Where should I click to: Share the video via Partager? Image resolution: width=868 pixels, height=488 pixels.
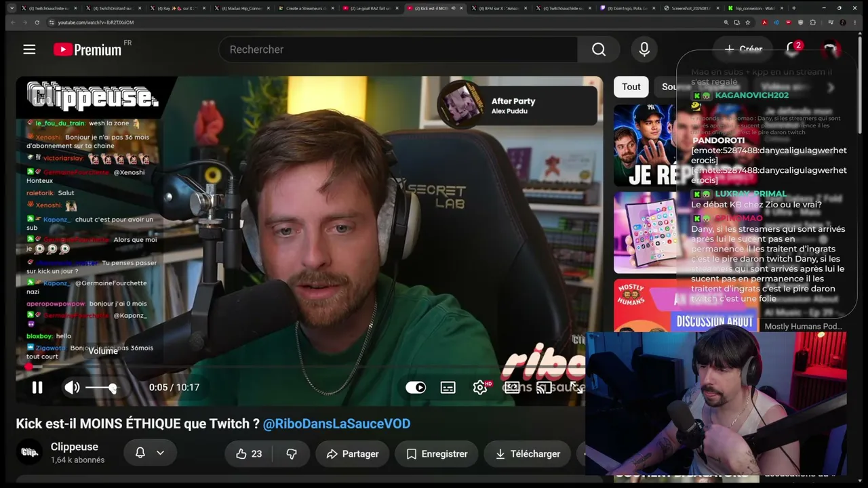tap(353, 454)
